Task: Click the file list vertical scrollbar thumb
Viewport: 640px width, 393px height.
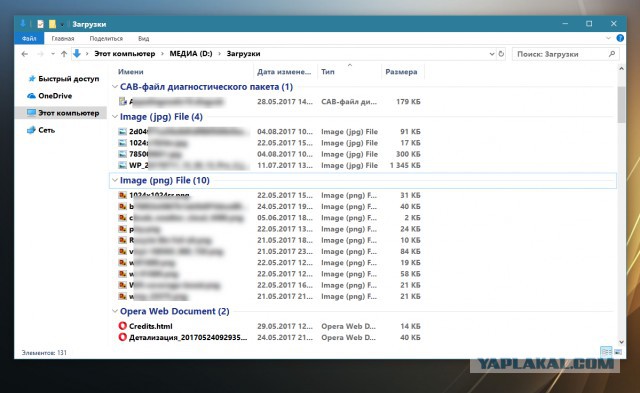Action: point(621,104)
